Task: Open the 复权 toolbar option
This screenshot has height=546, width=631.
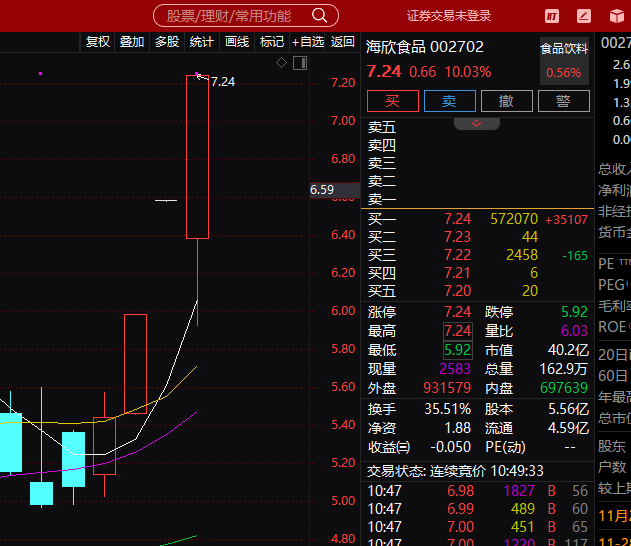Action: [98, 41]
